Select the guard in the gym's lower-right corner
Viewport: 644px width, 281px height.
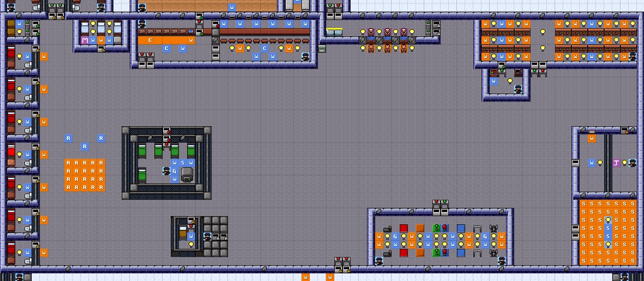pyautogui.click(x=502, y=261)
